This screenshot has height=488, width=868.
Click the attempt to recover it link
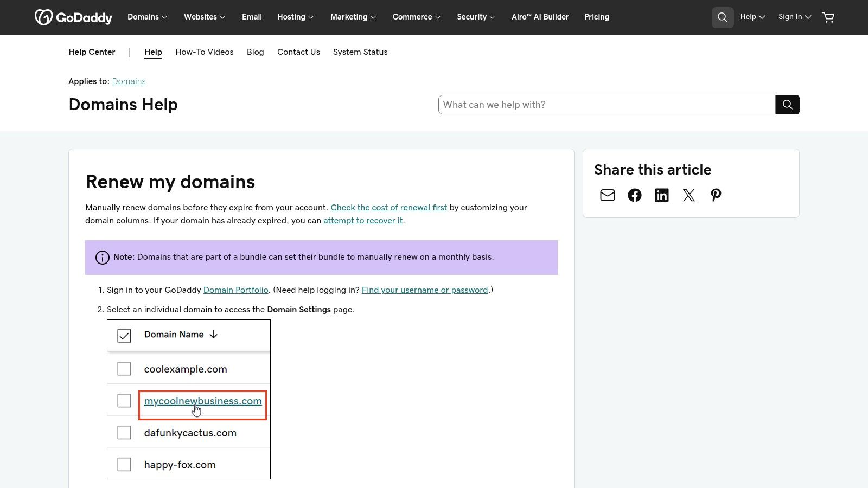tap(362, 221)
